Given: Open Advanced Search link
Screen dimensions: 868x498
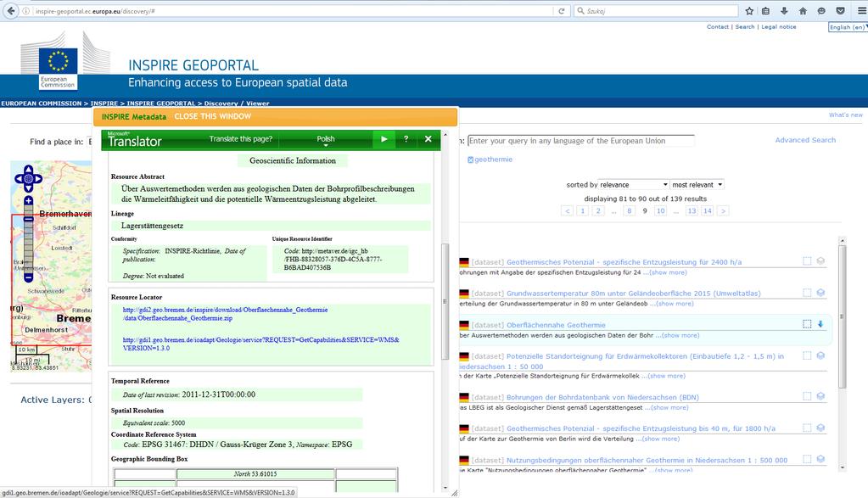Looking at the screenshot, I should pos(805,140).
